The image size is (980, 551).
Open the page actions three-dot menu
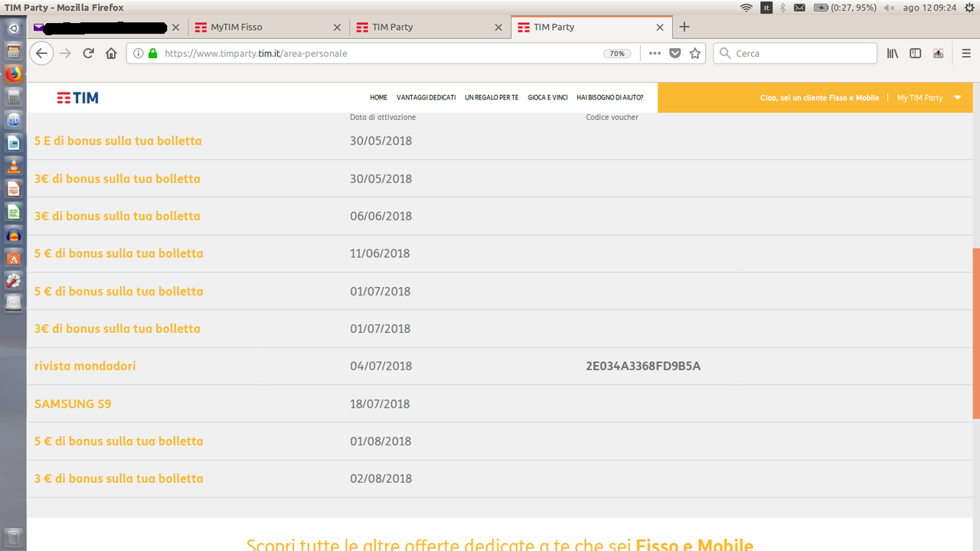[655, 54]
